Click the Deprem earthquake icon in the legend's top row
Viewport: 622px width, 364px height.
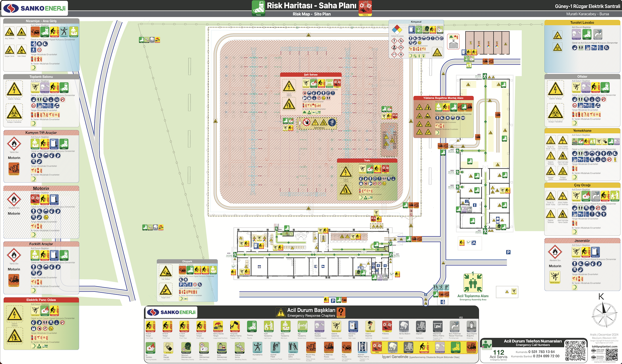click(x=421, y=327)
